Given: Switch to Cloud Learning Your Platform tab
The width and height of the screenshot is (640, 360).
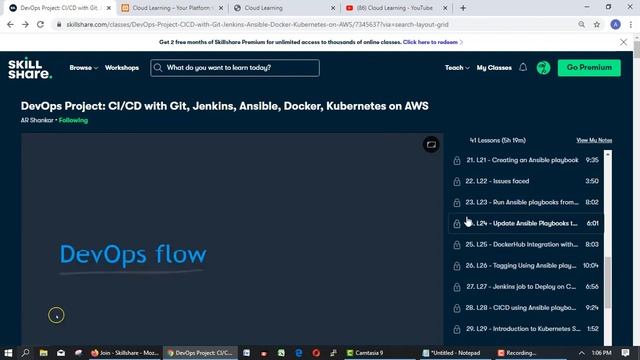Looking at the screenshot, I should point(171,8).
